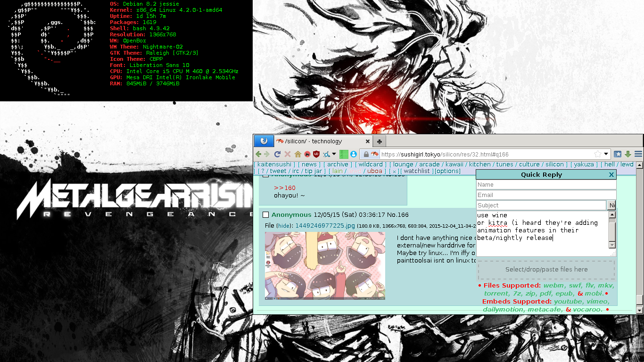Tick the checkbox for post No.166
The width and height of the screenshot is (644, 362).
click(x=266, y=215)
